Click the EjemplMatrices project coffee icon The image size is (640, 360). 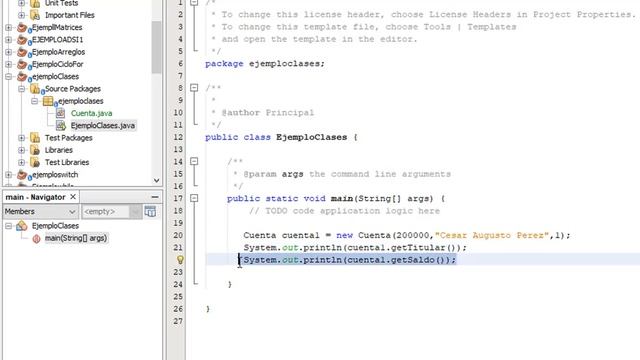tap(22, 28)
